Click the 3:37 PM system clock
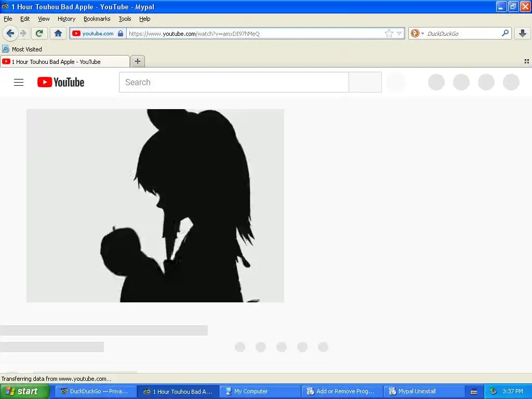 [513, 391]
